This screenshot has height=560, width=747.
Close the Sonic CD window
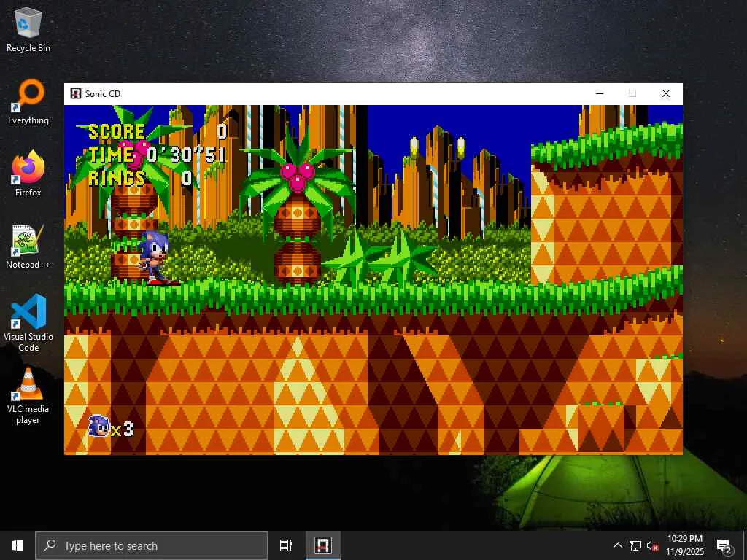pos(666,94)
